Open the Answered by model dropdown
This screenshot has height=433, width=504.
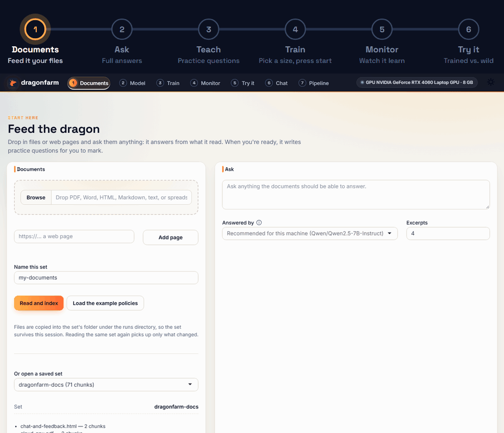click(310, 234)
